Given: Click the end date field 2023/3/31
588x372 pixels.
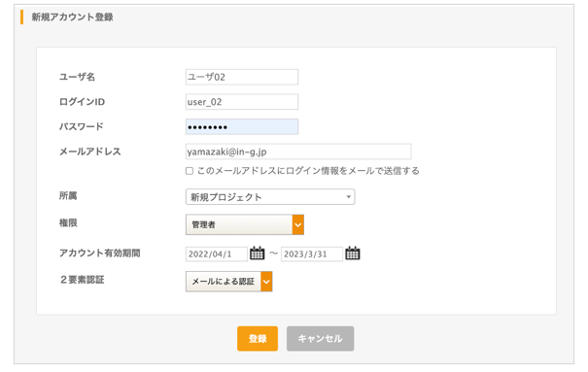Looking at the screenshot, I should [312, 254].
